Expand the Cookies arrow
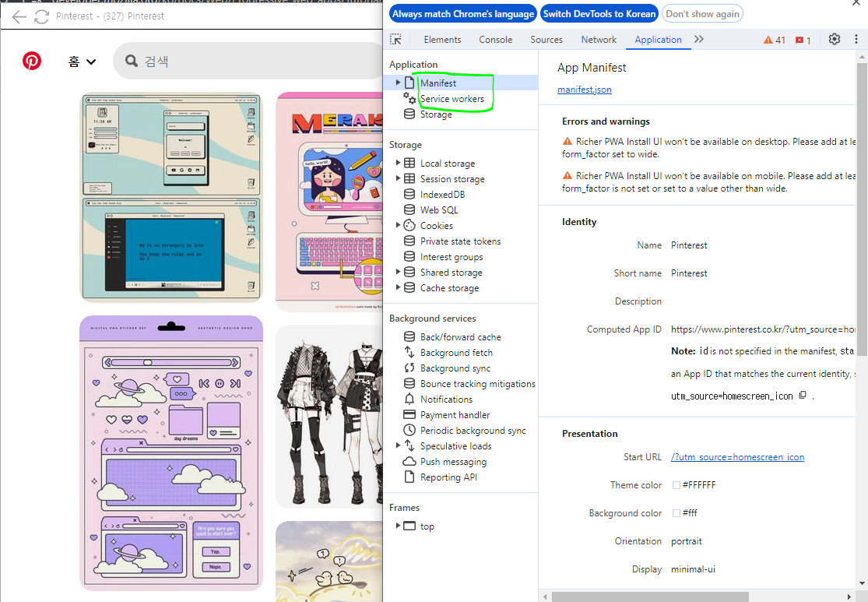 tap(398, 225)
